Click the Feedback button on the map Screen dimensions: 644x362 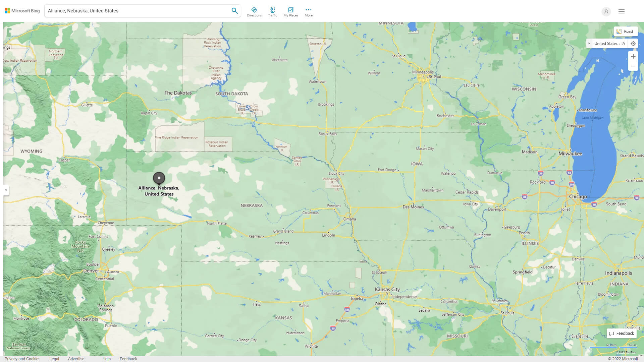621,333
